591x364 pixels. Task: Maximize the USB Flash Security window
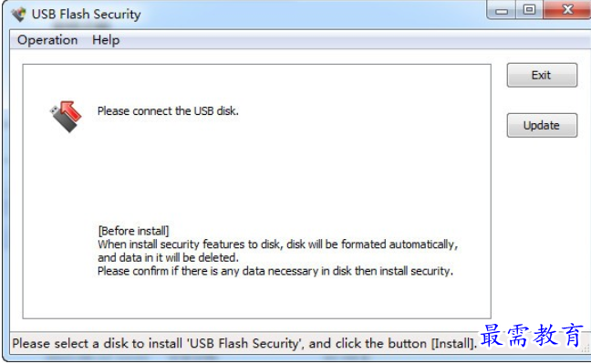click(529, 10)
